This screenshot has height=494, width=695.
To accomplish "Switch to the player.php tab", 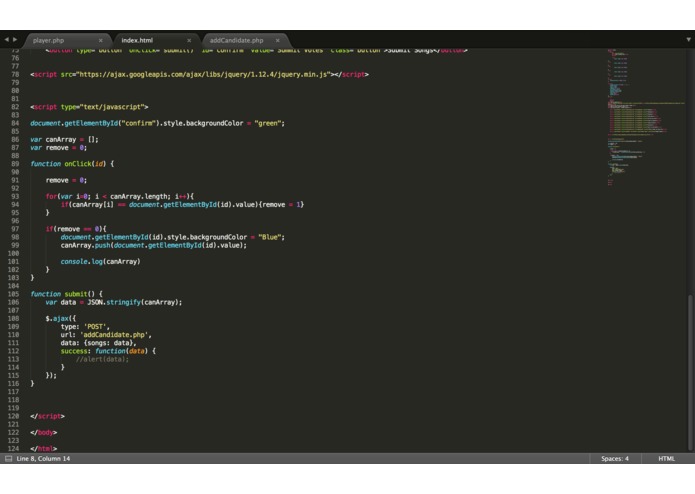I will tap(49, 40).
